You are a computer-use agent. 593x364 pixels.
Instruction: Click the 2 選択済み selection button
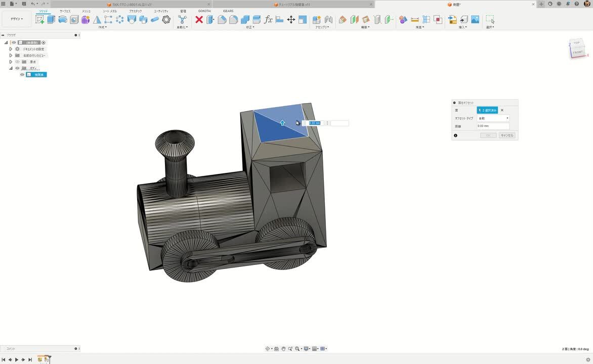pyautogui.click(x=487, y=110)
